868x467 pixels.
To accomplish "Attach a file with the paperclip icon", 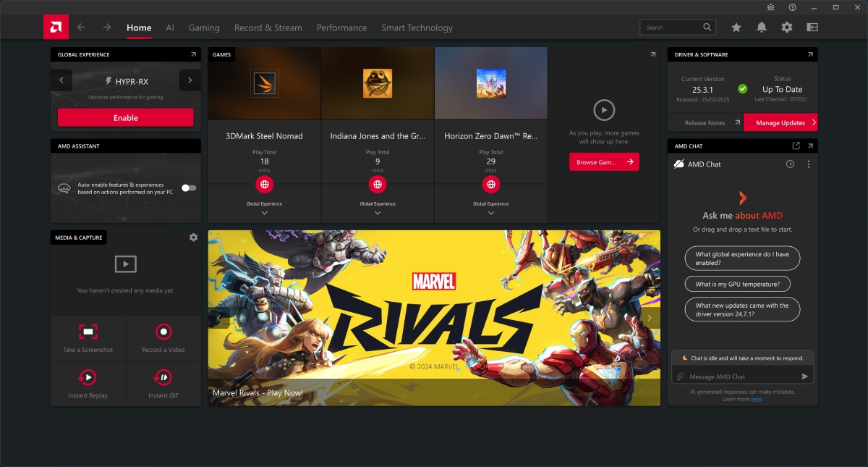I will (680, 376).
